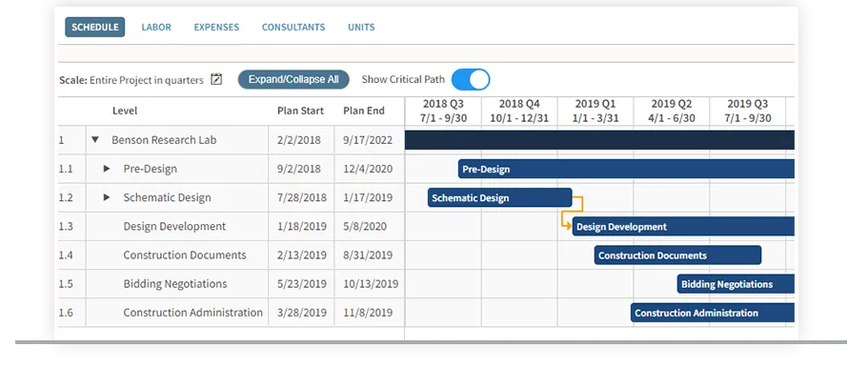The height and width of the screenshot is (367, 868).
Task: Click WBS number 1.2
Action: pyautogui.click(x=66, y=197)
